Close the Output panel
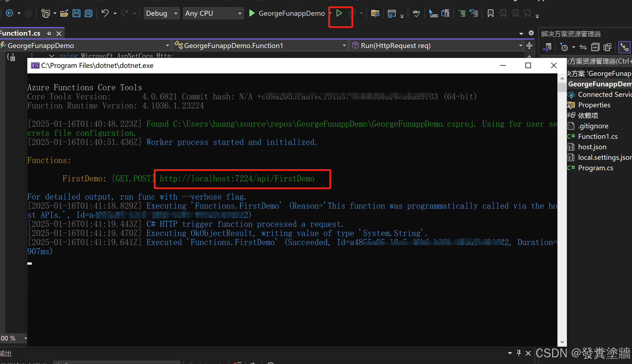Screen dimensions: 632x364 tap(528, 353)
